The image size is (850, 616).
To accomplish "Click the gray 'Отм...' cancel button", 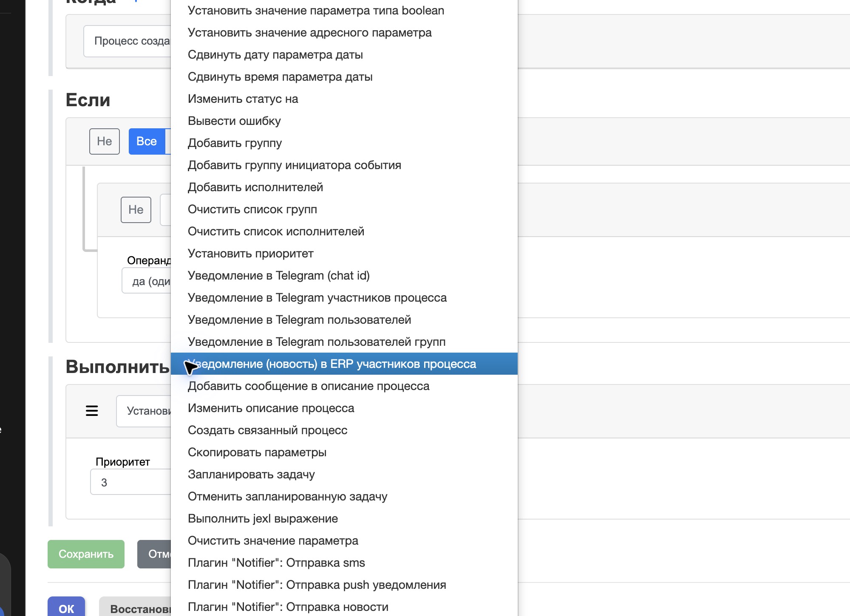I will (x=154, y=554).
